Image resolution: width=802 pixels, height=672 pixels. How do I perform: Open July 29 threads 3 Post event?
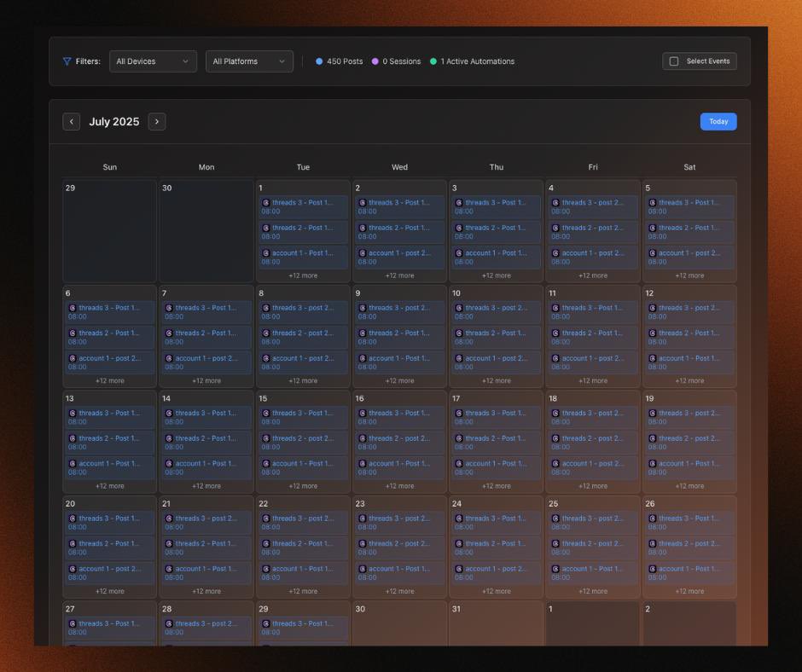(303, 628)
